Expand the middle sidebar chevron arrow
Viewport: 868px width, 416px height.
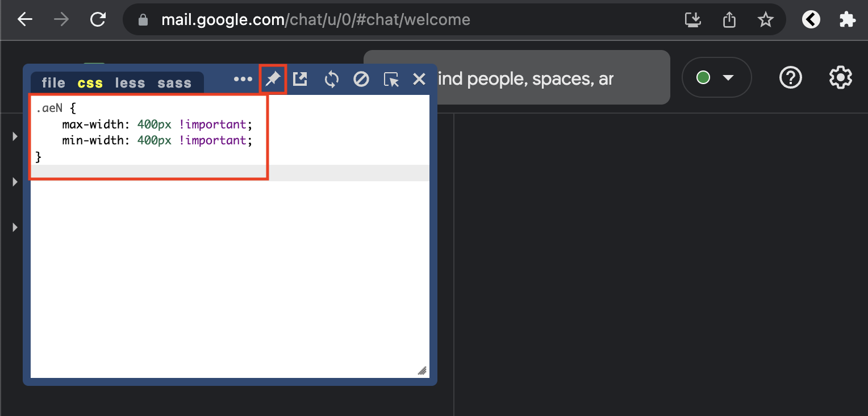(x=14, y=181)
